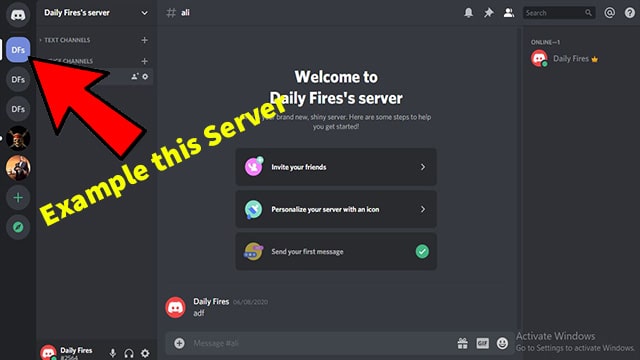Click Daily Fires avatar beside adf message
The image size is (640, 360).
pos(175,307)
